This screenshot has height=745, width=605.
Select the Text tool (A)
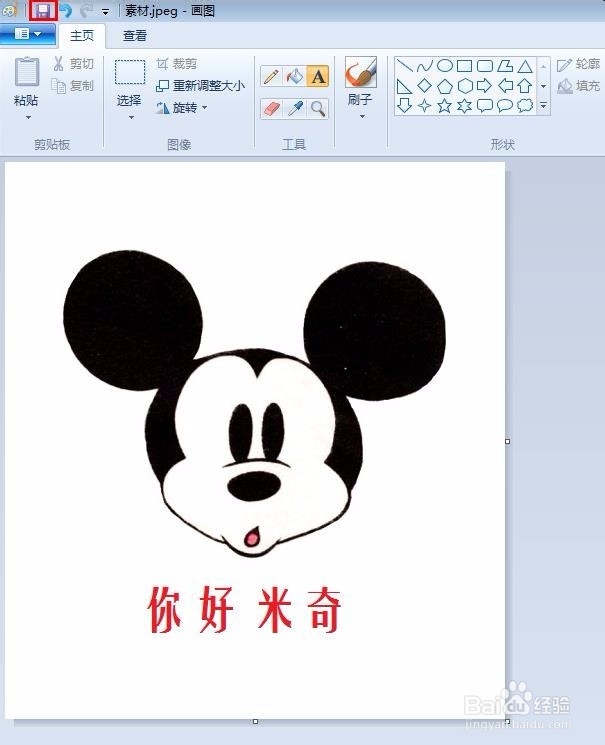coord(318,76)
